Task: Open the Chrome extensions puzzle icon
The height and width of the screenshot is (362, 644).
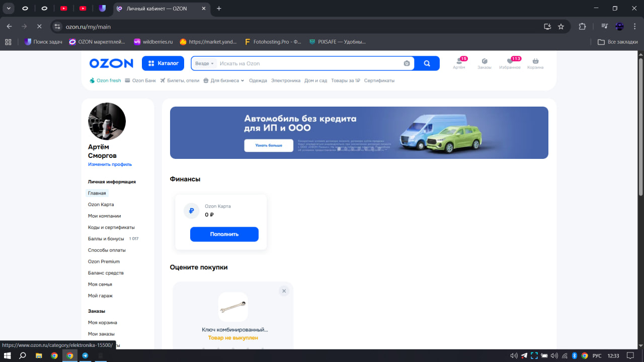Action: tap(583, 27)
